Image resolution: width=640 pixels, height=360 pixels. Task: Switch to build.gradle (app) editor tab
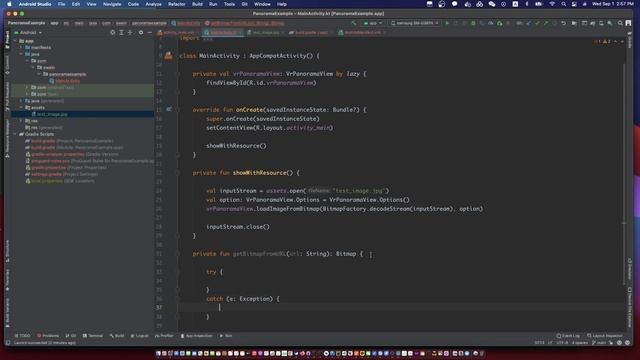(311, 32)
